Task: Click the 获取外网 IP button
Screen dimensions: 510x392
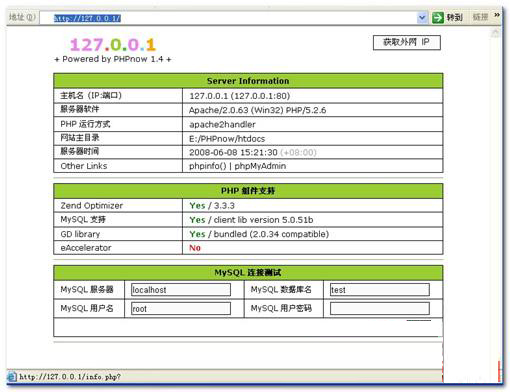Action: (407, 42)
